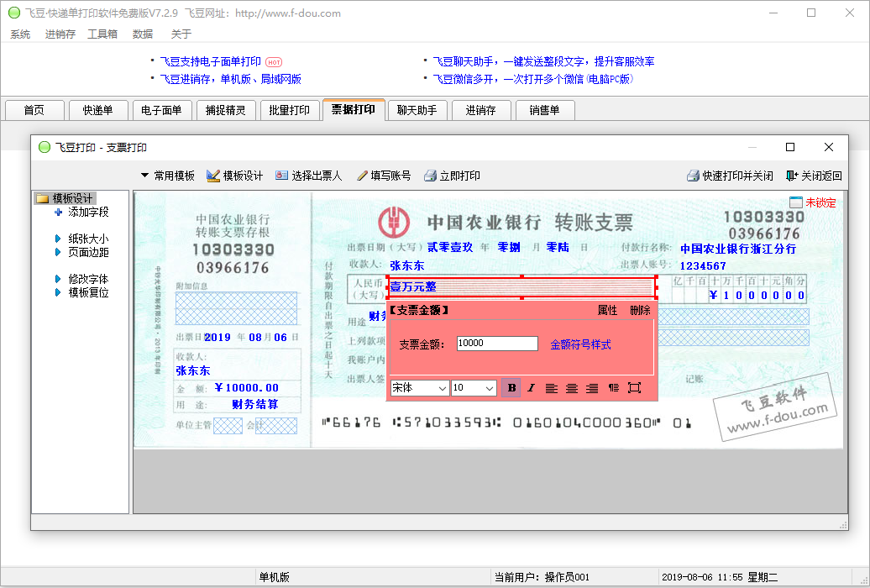870x588 pixels.
Task: Toggle italic formatting with the I button
Action: [x=531, y=387]
